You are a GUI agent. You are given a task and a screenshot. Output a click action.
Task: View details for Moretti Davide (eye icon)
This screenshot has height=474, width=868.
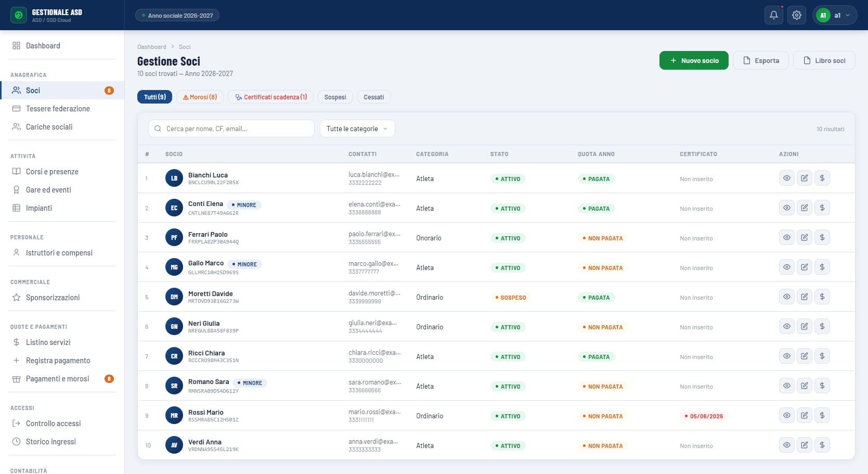pos(787,297)
